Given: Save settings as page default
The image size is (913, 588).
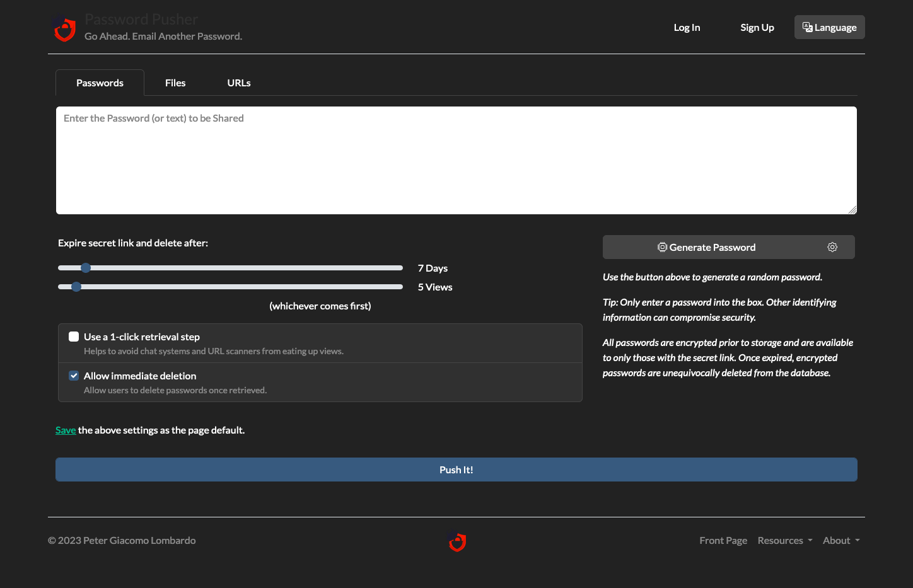Looking at the screenshot, I should pyautogui.click(x=66, y=430).
